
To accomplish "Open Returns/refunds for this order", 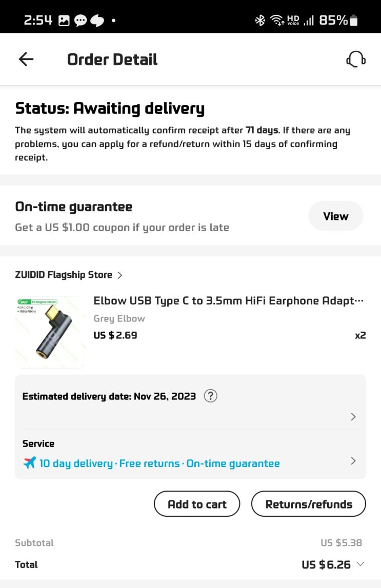I will [x=309, y=504].
